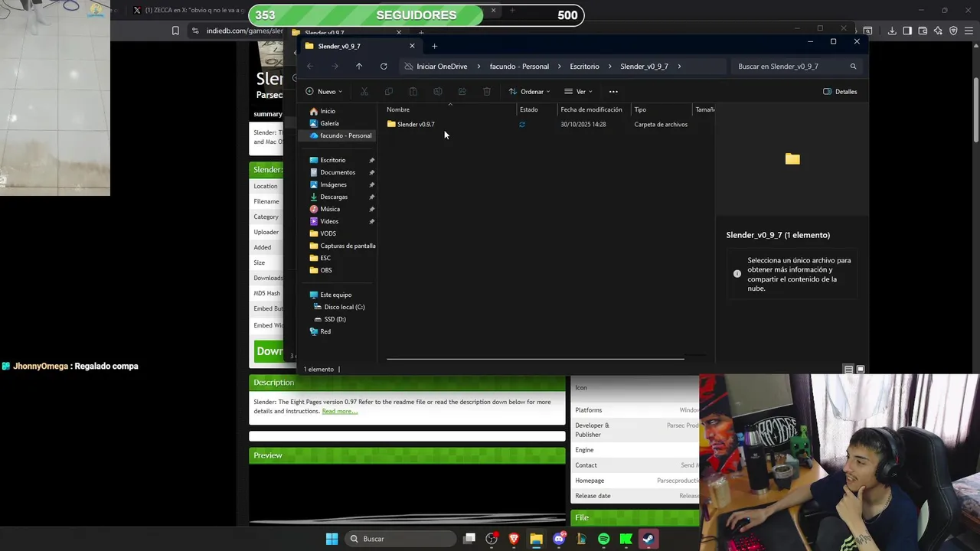Image resolution: width=980 pixels, height=551 pixels.
Task: Click Iniciar OneDrive in address bar
Action: (x=442, y=67)
